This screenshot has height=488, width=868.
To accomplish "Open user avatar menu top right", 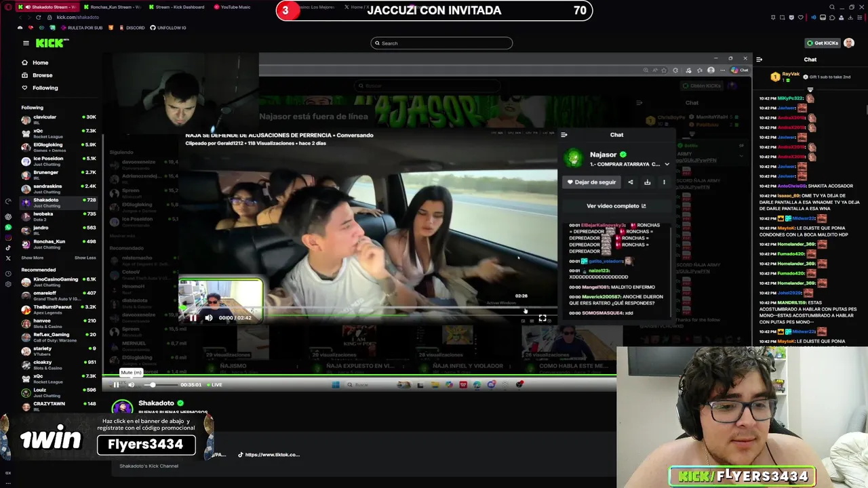I will click(849, 43).
